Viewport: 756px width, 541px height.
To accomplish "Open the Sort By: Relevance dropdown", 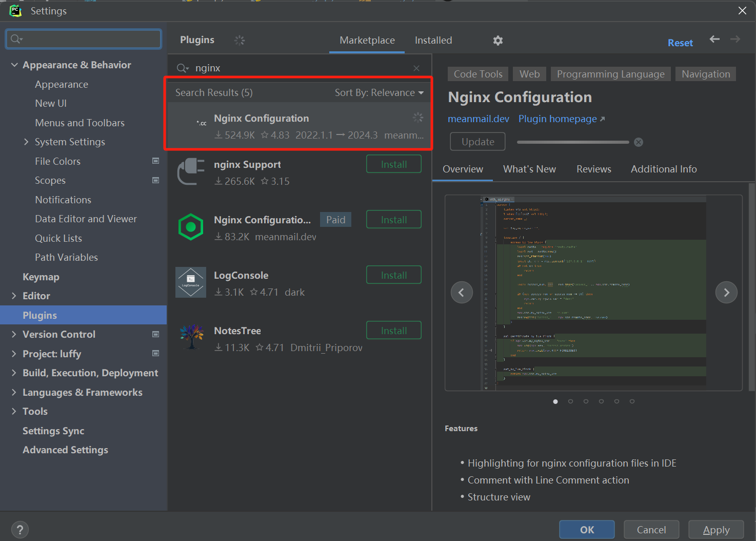I will (x=379, y=92).
